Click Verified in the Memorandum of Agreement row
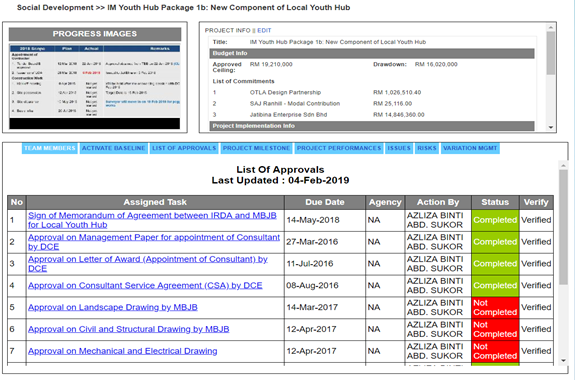Image resolution: width=575 pixels, height=380 pixels. point(536,220)
